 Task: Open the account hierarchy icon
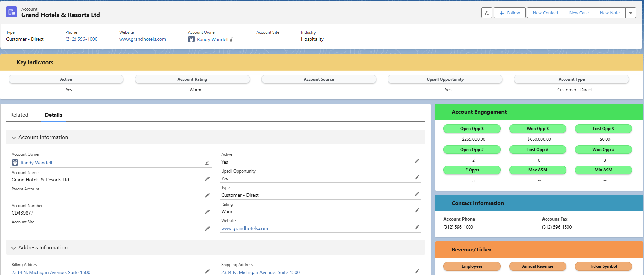486,13
